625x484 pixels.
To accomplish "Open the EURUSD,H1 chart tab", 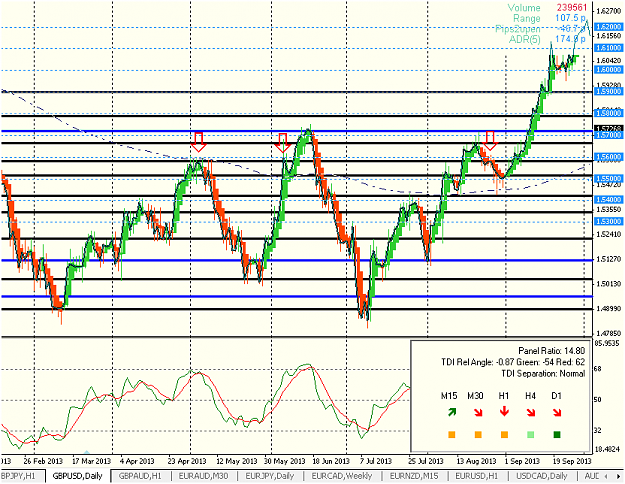I will pos(476,476).
